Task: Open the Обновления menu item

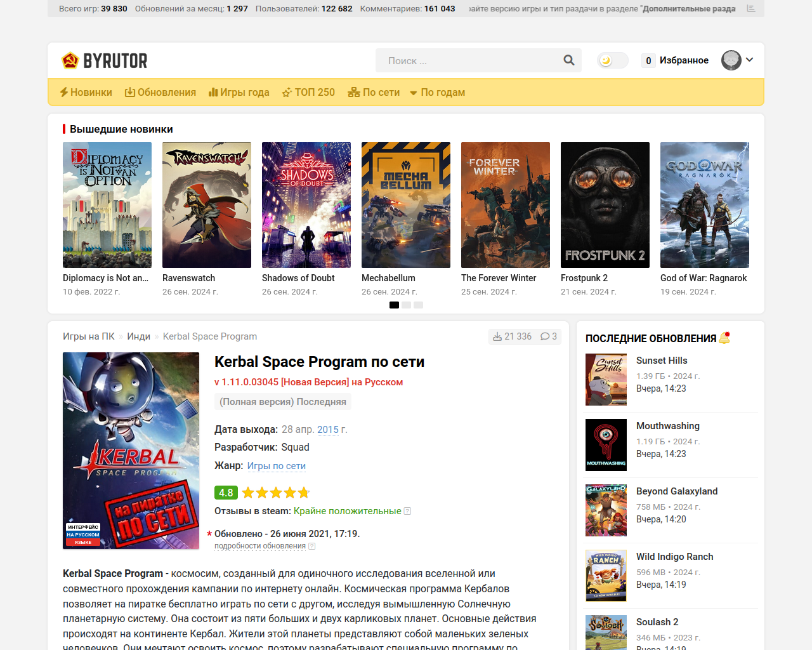Action: 160,92
